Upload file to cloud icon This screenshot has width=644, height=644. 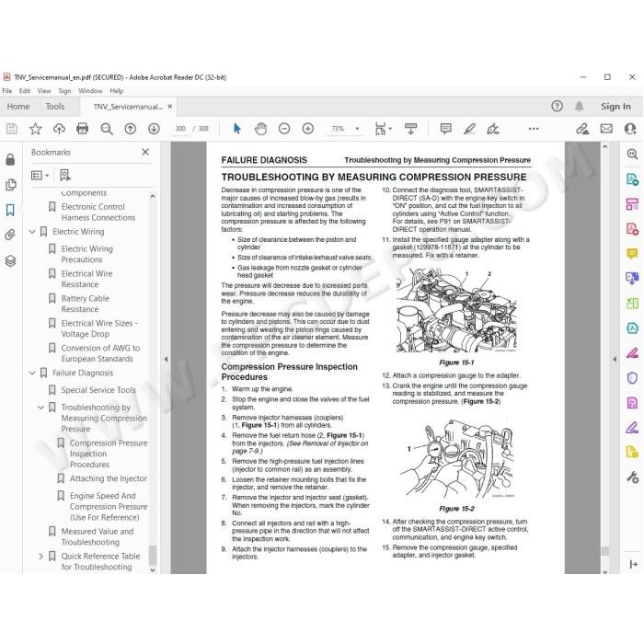point(59,129)
